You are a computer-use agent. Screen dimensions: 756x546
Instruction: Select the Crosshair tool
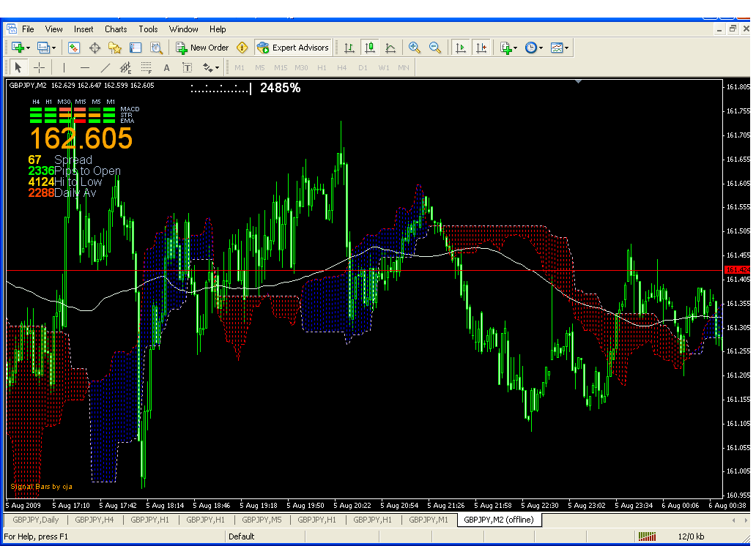click(39, 67)
